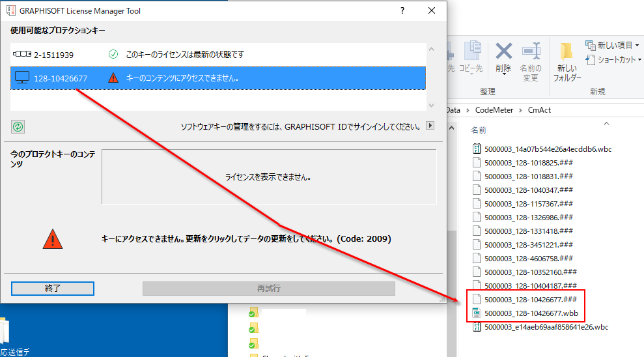Sort files by the 名前 column header
Screen dimensions: 644x357
coord(479,130)
